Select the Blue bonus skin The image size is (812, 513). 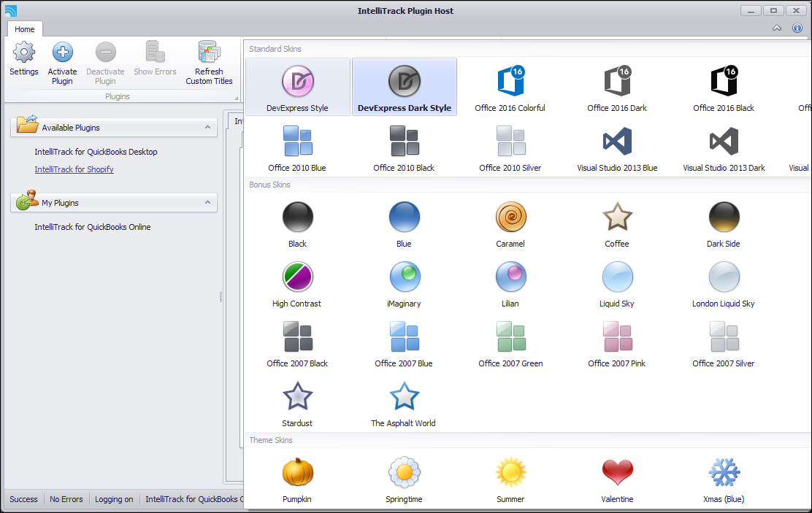tap(404, 223)
